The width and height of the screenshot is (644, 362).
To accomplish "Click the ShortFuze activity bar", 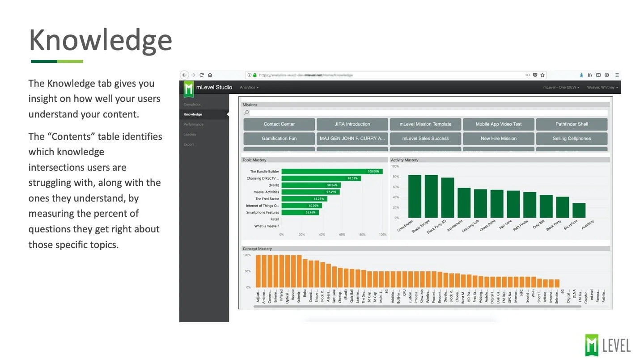I will tap(579, 210).
